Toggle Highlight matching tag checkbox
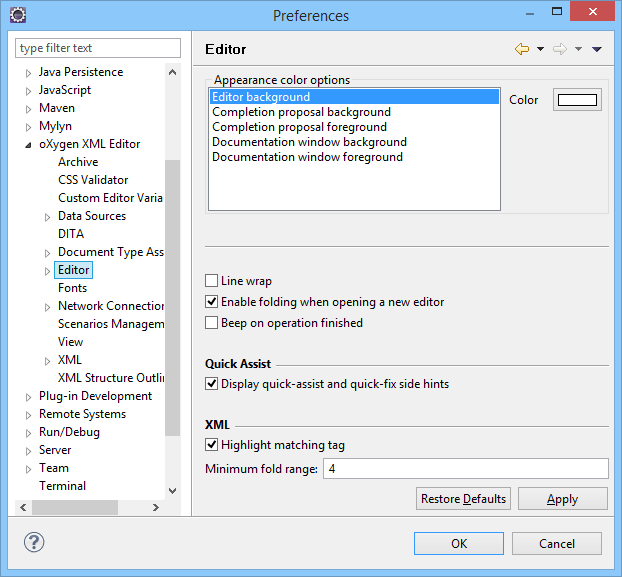Image resolution: width=622 pixels, height=577 pixels. [212, 445]
